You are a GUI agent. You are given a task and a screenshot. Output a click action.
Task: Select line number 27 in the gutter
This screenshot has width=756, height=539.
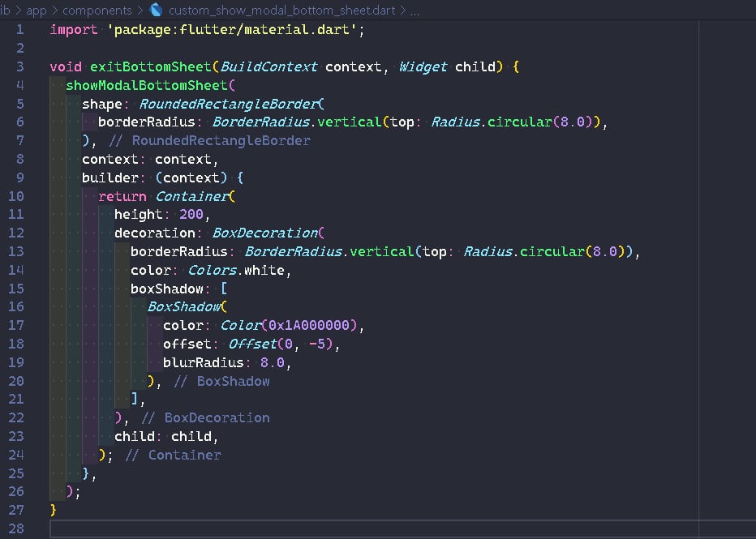tap(16, 510)
